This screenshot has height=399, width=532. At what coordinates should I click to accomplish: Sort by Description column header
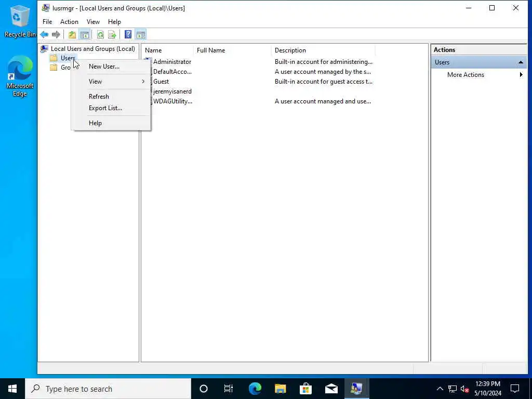323,50
